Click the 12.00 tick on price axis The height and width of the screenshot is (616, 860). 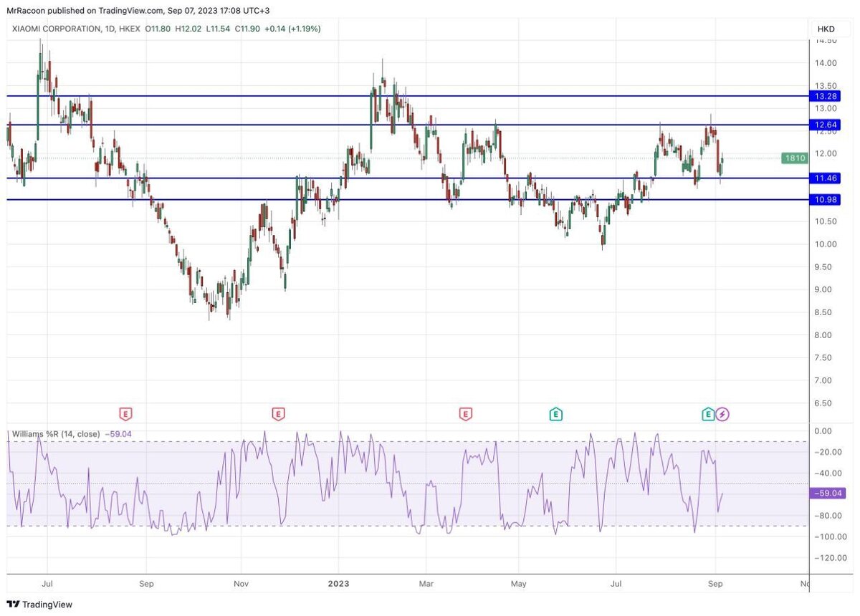[x=826, y=153]
